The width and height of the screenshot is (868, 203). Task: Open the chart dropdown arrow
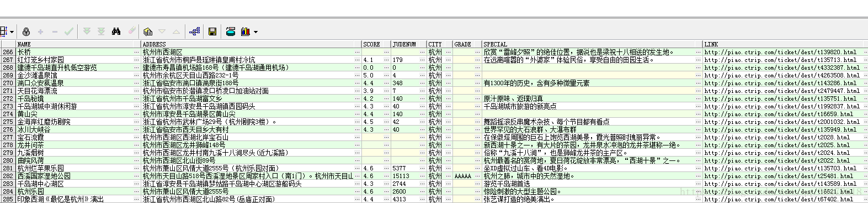255,32
